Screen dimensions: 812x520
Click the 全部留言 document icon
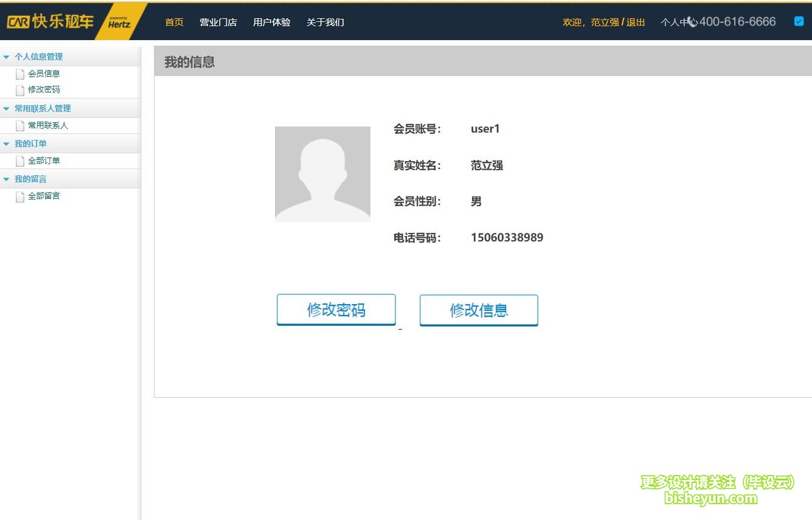(x=20, y=196)
